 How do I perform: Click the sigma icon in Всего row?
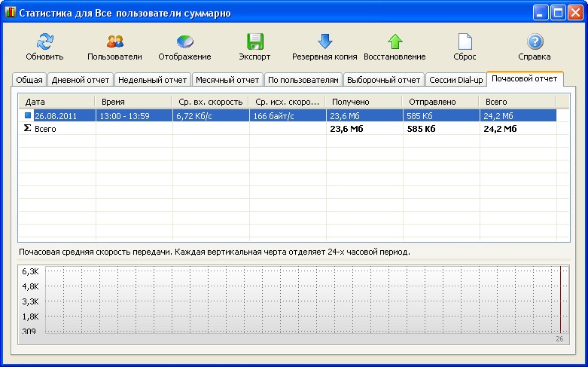[x=27, y=128]
